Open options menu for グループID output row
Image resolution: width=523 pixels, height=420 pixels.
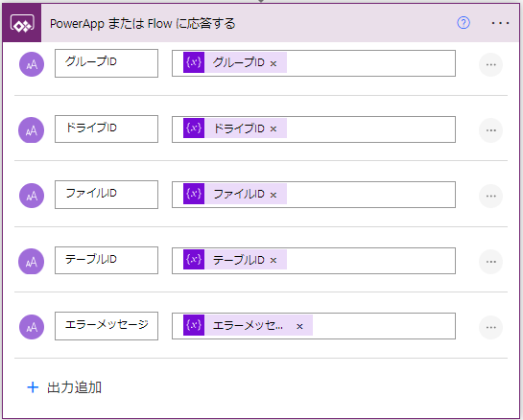pos(490,64)
